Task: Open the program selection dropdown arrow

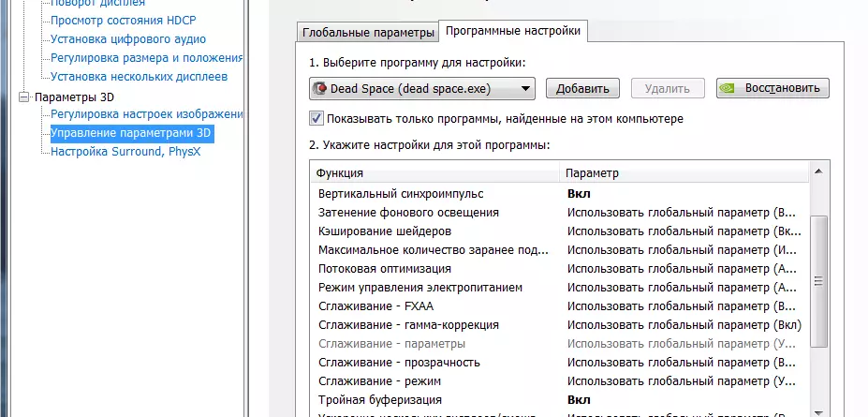Action: click(525, 89)
